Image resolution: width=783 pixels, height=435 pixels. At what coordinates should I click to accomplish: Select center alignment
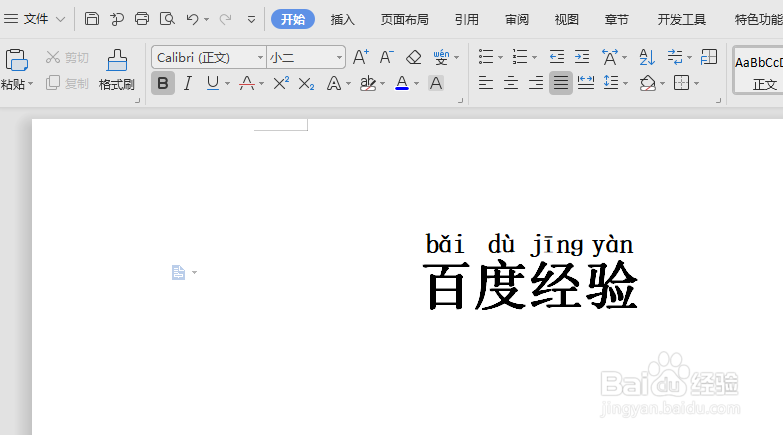point(510,83)
